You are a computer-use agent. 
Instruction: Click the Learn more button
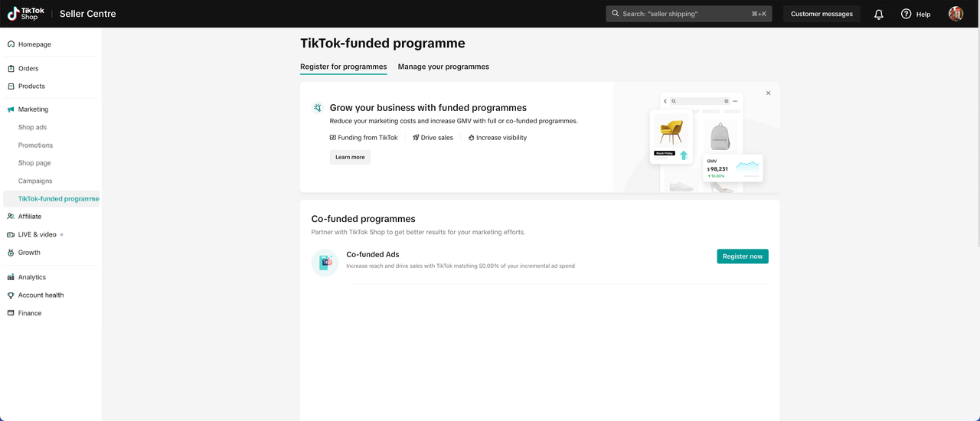pyautogui.click(x=350, y=157)
